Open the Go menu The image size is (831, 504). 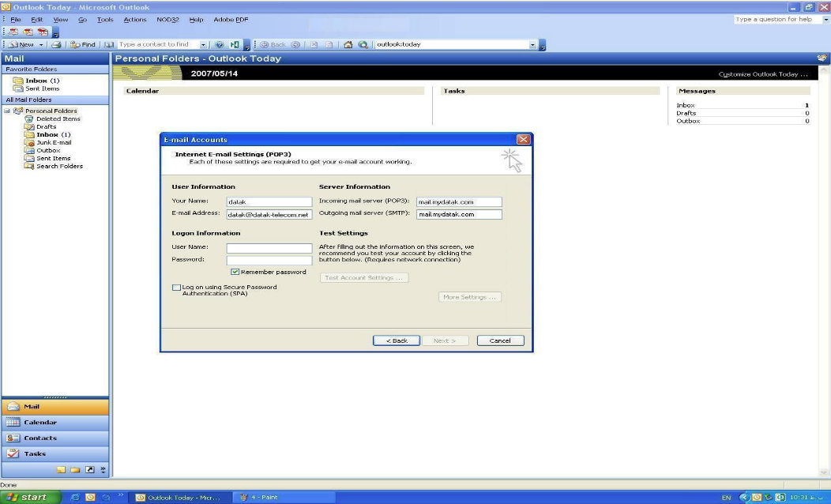pyautogui.click(x=83, y=20)
